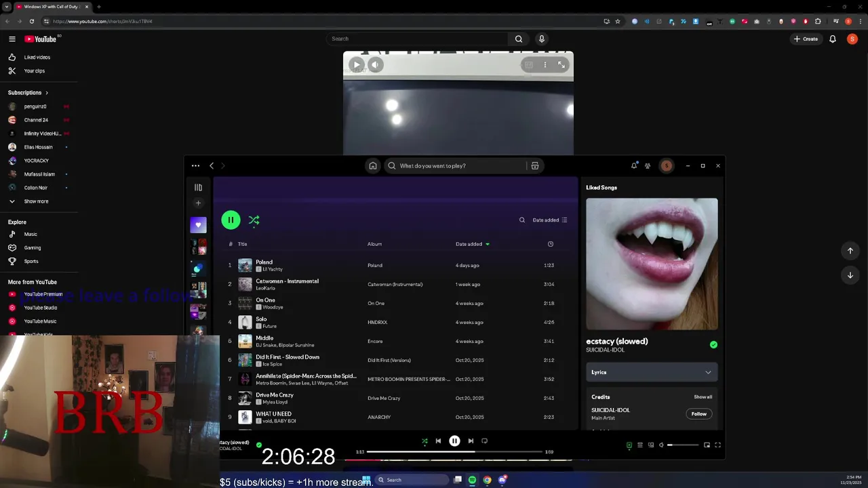Open artist link Ice Spice
This screenshot has height=488, width=868.
tap(273, 364)
